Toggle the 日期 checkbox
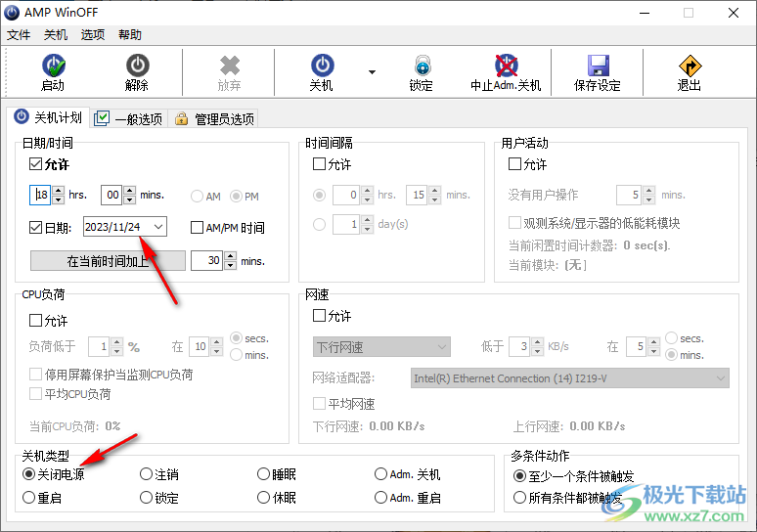The height and width of the screenshot is (532, 757). point(36,227)
